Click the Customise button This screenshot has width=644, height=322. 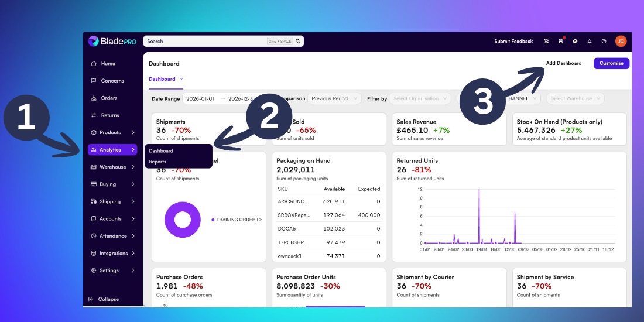(611, 63)
